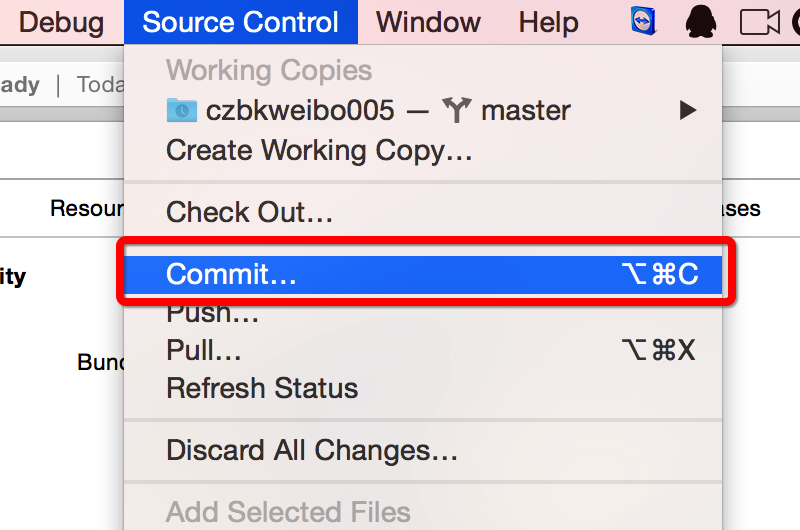This screenshot has width=800, height=530.
Task: Open the Debug menu
Action: click(x=61, y=22)
